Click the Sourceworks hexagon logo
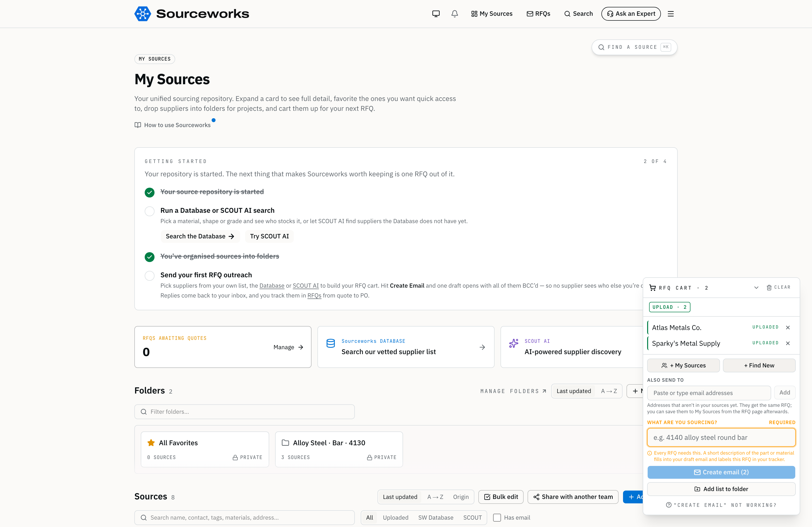The height and width of the screenshot is (527, 812). point(143,14)
